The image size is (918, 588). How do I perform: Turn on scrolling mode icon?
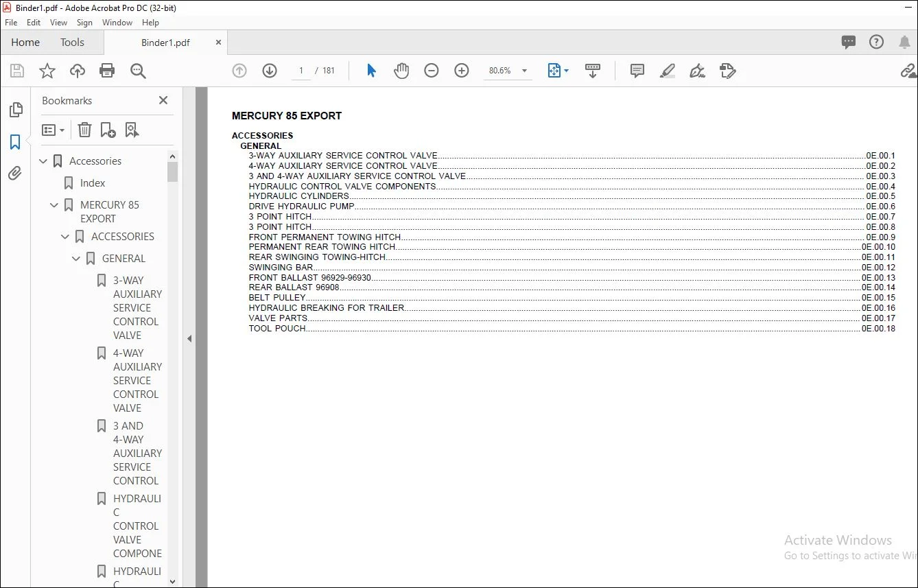[x=593, y=71]
